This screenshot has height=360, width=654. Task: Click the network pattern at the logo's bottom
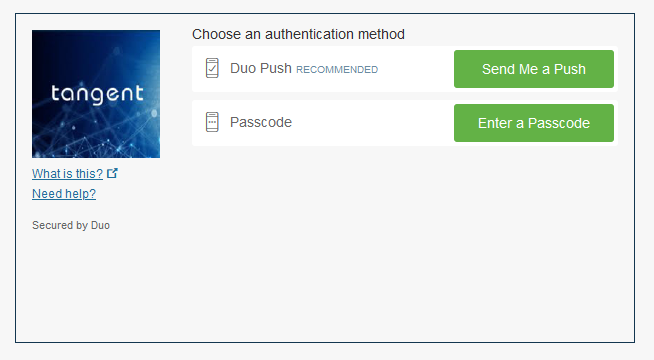click(x=96, y=144)
